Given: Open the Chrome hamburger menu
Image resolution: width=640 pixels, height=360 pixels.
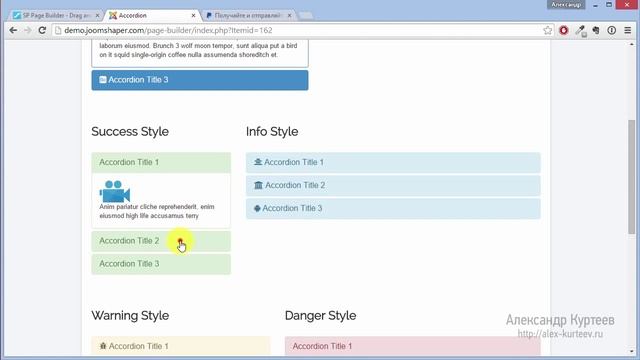Looking at the screenshot, I should [627, 30].
